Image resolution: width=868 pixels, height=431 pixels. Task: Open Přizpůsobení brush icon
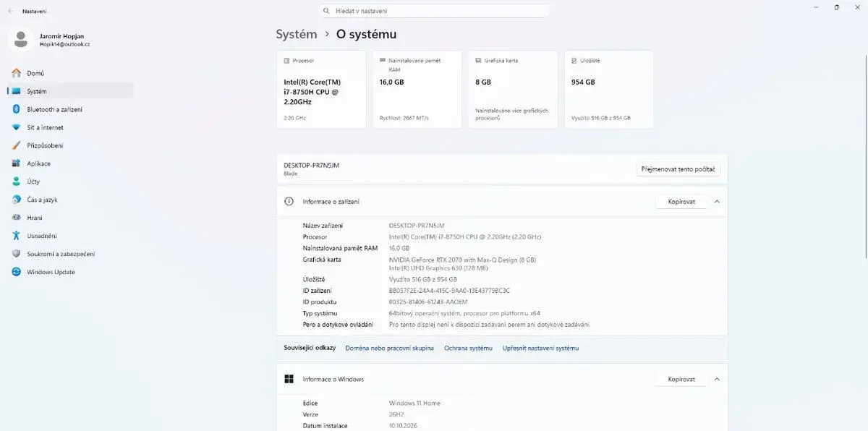tap(16, 145)
